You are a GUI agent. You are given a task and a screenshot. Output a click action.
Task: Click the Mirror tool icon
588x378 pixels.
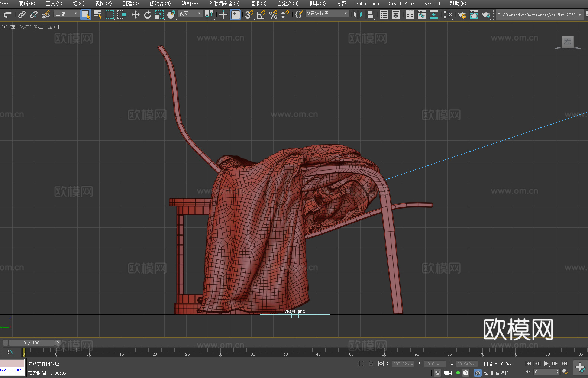point(358,14)
